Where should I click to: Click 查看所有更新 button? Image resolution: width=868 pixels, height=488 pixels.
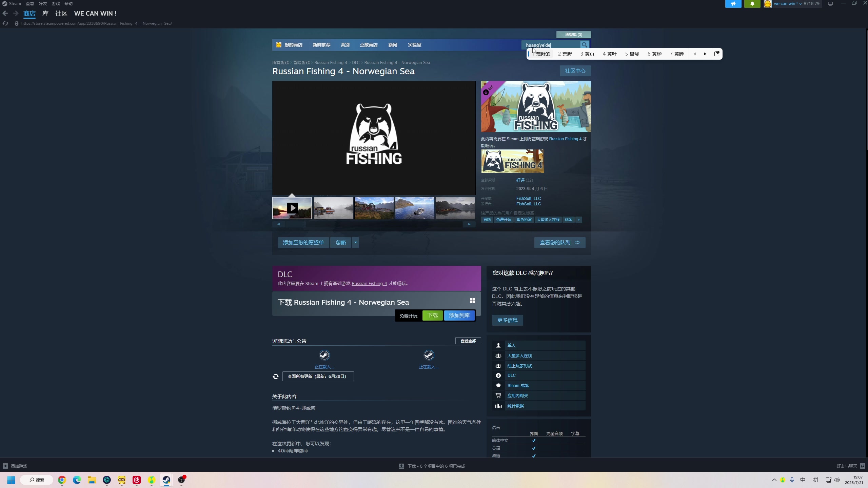[x=318, y=377]
